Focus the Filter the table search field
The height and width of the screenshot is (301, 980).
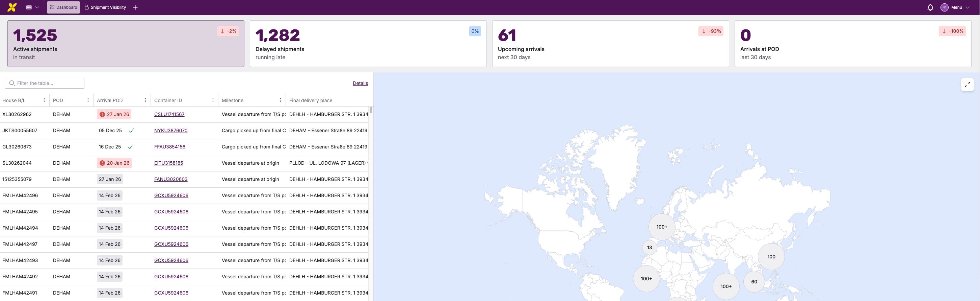pyautogui.click(x=45, y=83)
